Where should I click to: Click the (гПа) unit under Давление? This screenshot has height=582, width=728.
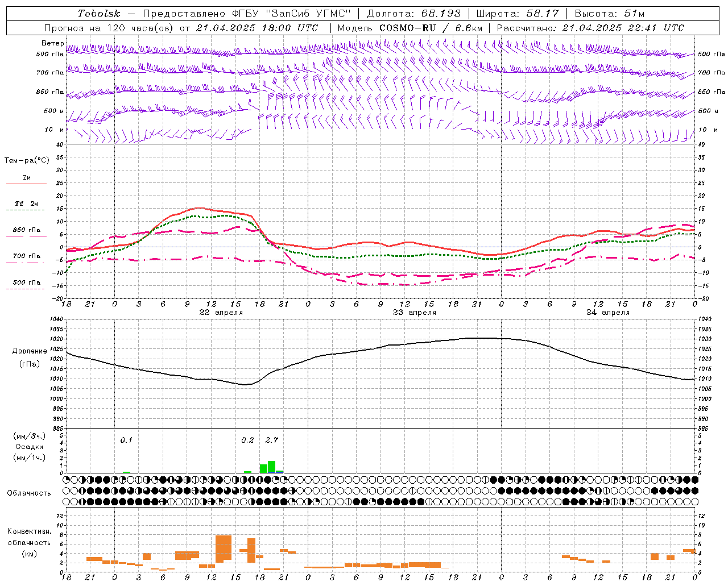point(30,364)
